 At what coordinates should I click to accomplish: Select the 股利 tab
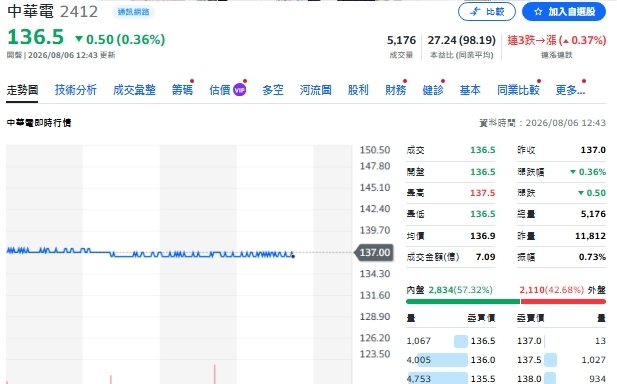(x=358, y=90)
